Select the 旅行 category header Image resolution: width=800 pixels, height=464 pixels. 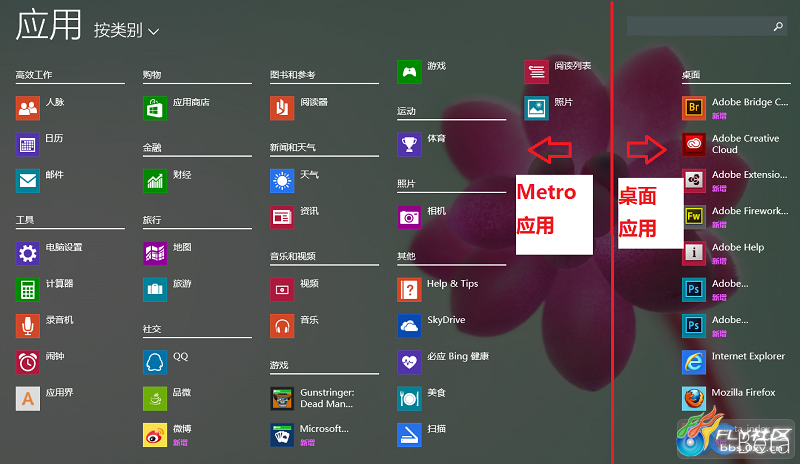152,220
